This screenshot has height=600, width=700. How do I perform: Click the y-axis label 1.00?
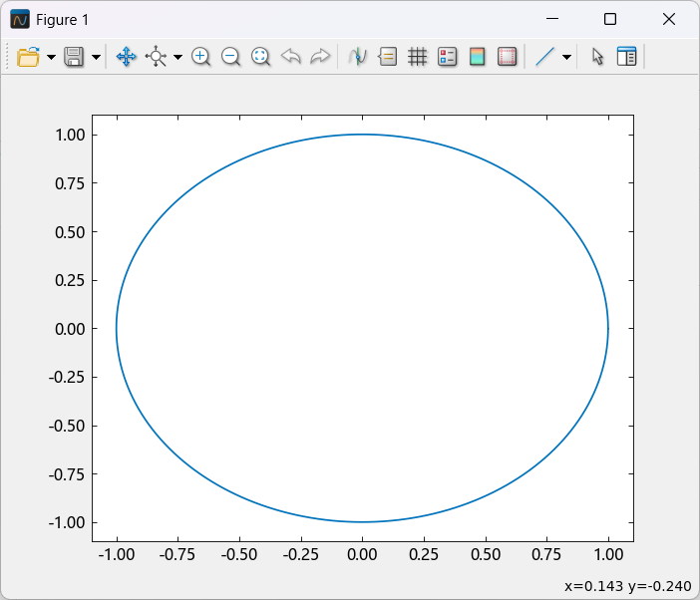point(70,135)
